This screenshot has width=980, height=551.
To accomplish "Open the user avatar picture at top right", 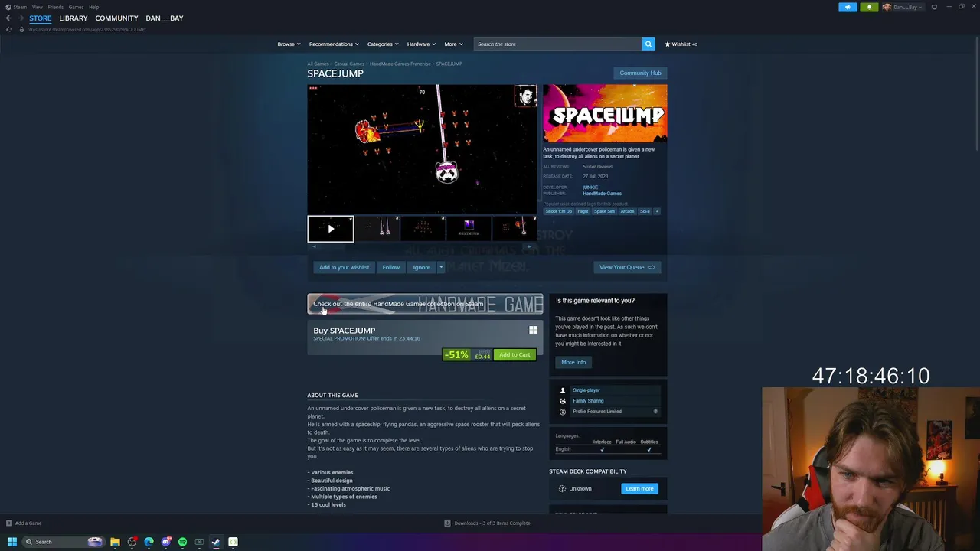I will point(887,7).
